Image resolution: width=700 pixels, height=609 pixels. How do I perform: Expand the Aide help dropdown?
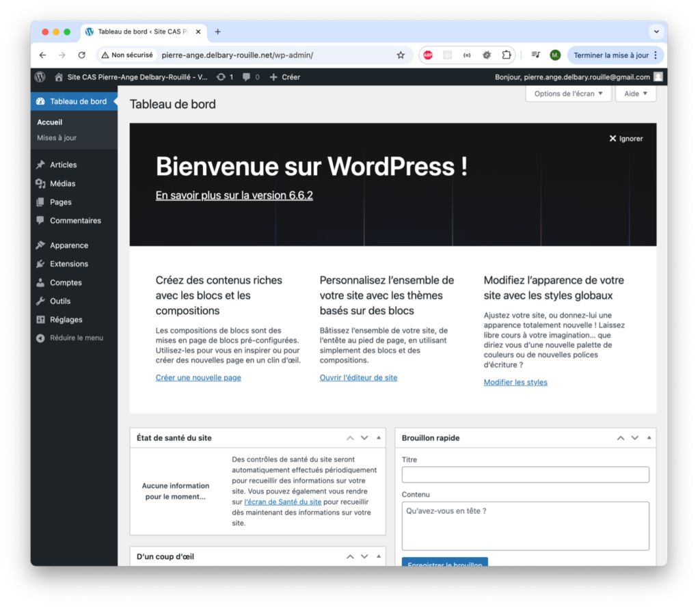[636, 94]
